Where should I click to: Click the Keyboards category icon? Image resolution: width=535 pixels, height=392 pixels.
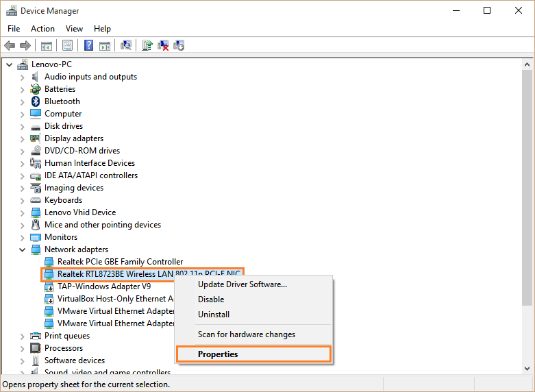[36, 200]
